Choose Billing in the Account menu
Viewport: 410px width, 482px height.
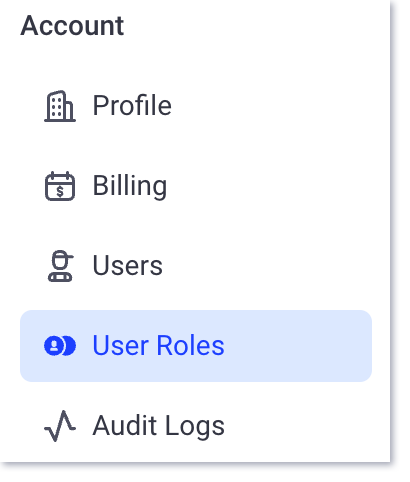[196, 186]
